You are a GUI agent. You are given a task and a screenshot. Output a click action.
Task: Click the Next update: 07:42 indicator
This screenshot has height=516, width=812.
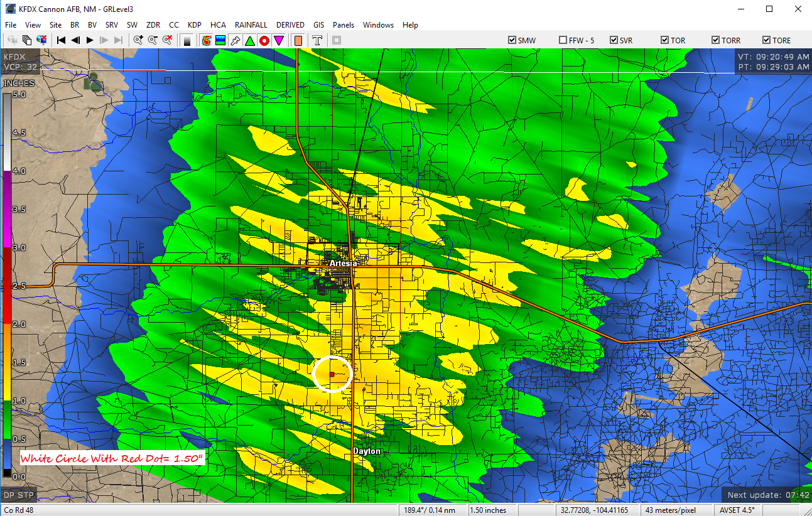pos(766,495)
